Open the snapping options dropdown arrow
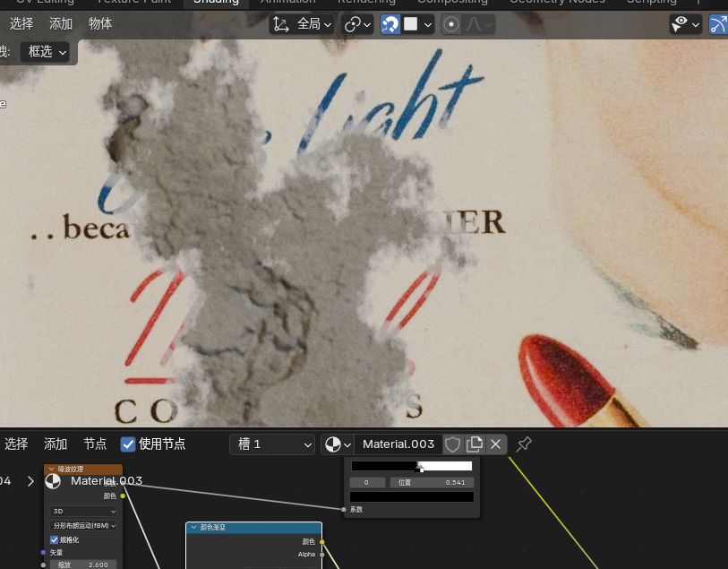 tap(428, 24)
